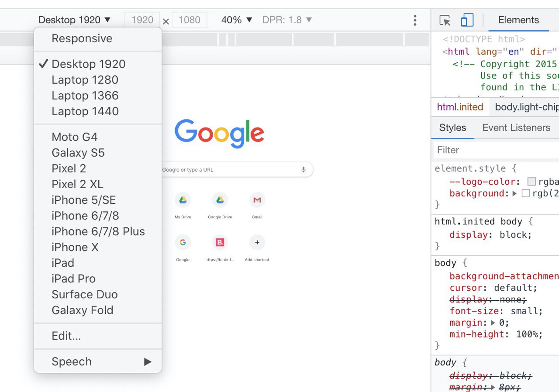Open the Google shortcut tile
This screenshot has width=559, height=392.
tap(183, 248)
